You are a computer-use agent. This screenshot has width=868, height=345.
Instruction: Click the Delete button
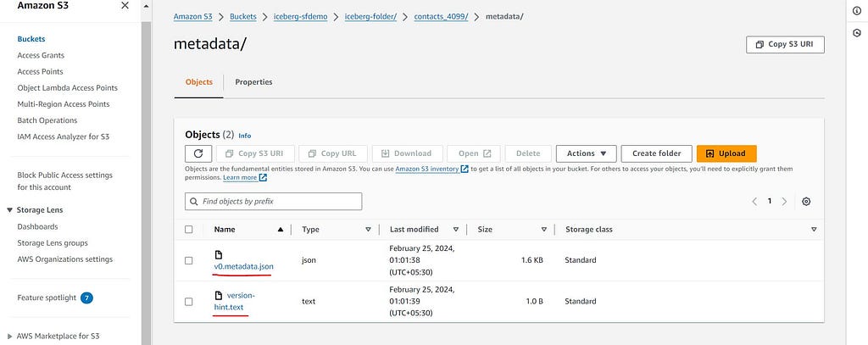point(528,153)
